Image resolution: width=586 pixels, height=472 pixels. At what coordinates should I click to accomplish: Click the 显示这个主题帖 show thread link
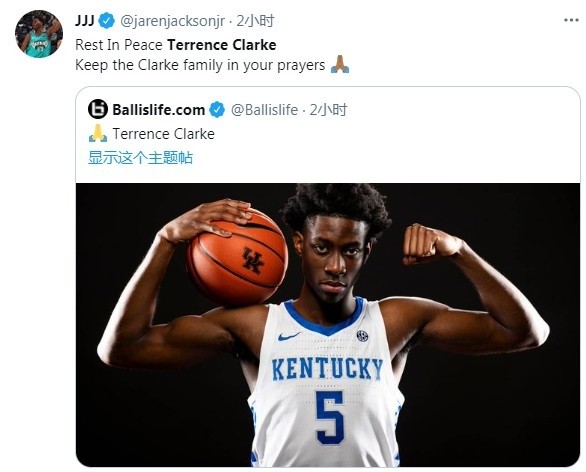pos(140,157)
